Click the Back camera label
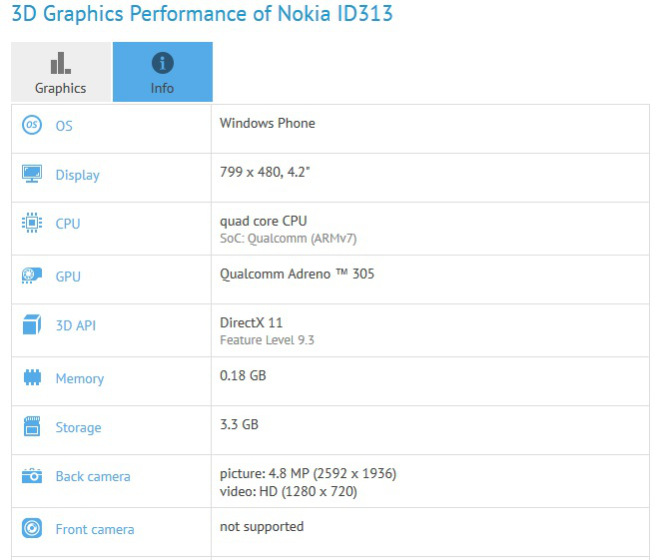This screenshot has height=560, width=660. coord(93,476)
